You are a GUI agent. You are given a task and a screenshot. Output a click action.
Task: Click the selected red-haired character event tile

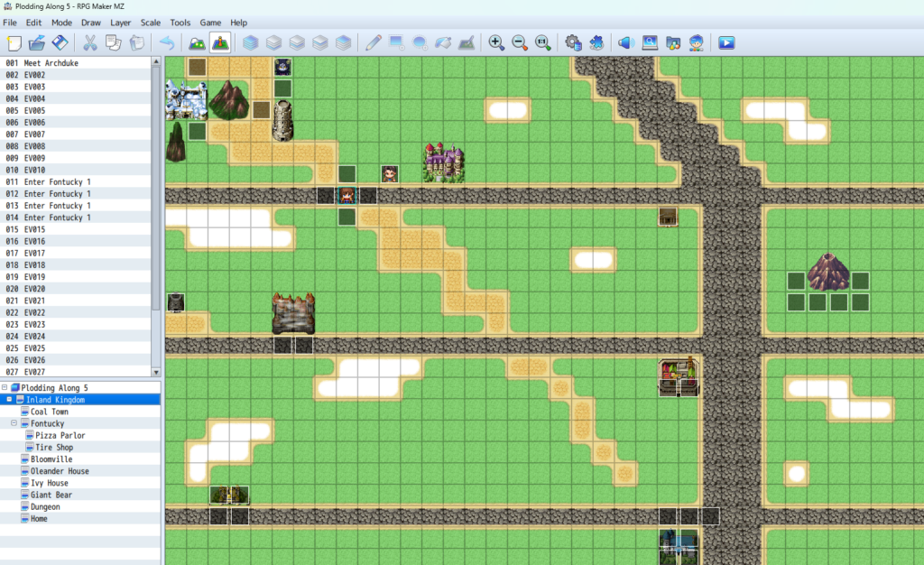coord(346,196)
